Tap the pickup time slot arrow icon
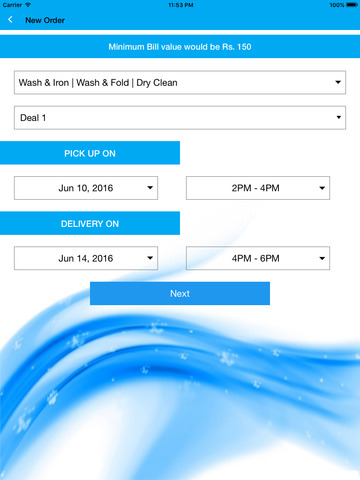This screenshot has height=480, width=360. coord(322,188)
